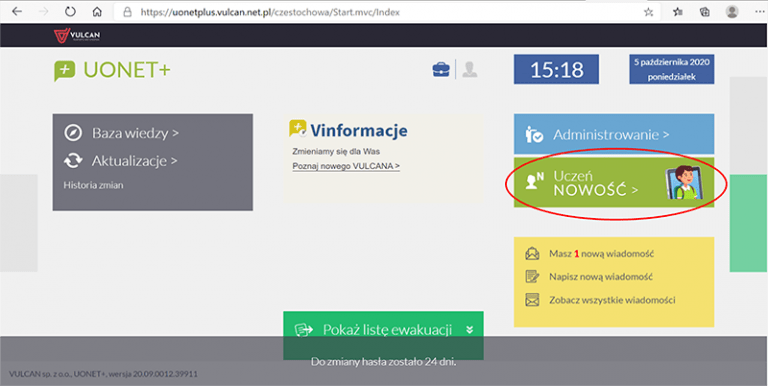Click the sync arrows icon beside Aktualizacje
The height and width of the screenshot is (386, 768).
(73, 161)
